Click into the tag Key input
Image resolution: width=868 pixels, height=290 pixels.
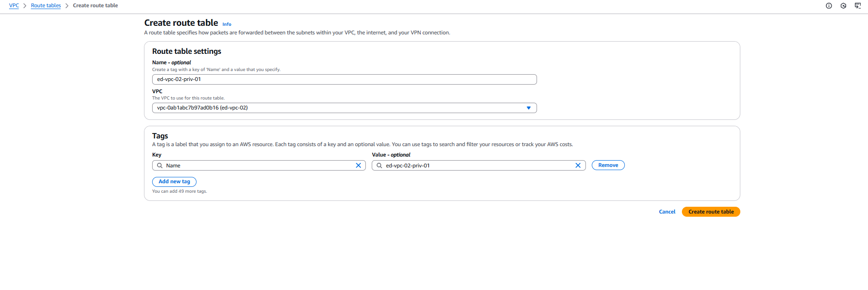[259, 166]
